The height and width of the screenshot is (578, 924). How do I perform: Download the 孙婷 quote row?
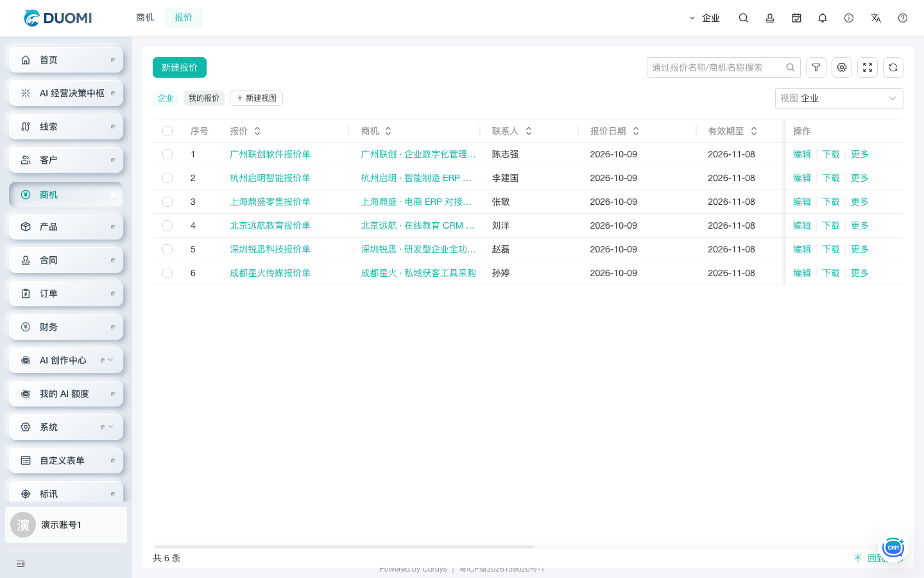click(831, 273)
